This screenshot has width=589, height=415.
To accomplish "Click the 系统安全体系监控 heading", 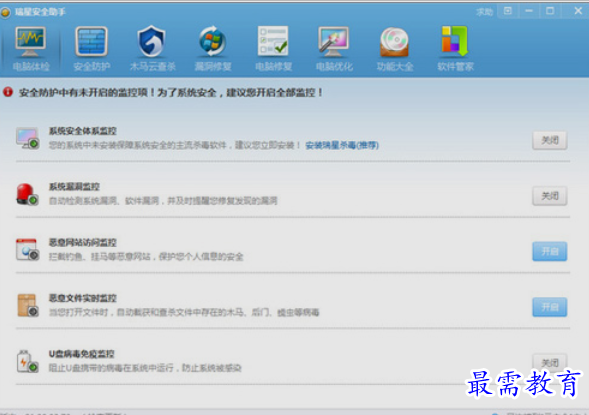I will 83,131.
